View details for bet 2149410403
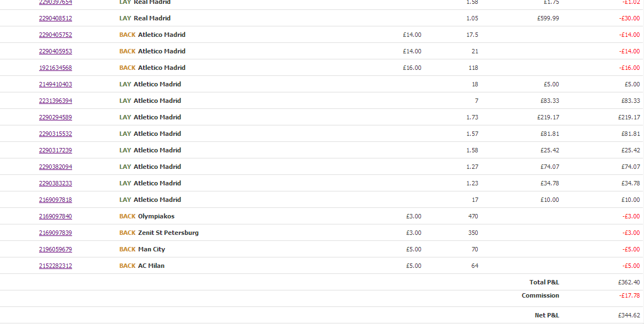 pyautogui.click(x=56, y=84)
